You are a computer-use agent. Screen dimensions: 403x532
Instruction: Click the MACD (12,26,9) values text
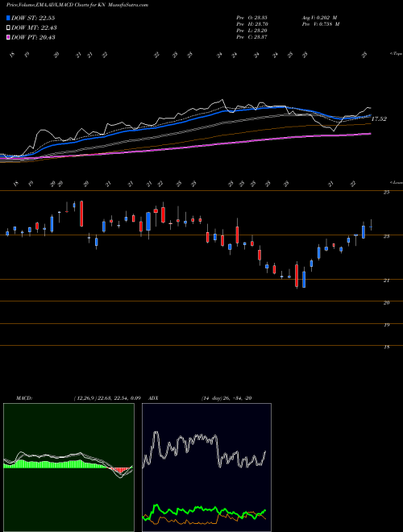[107, 398]
